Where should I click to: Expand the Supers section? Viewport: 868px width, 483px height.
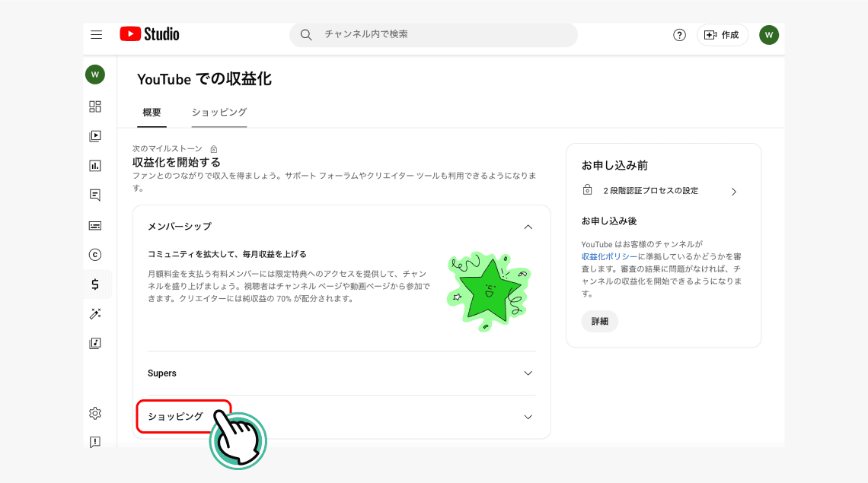[x=528, y=373]
